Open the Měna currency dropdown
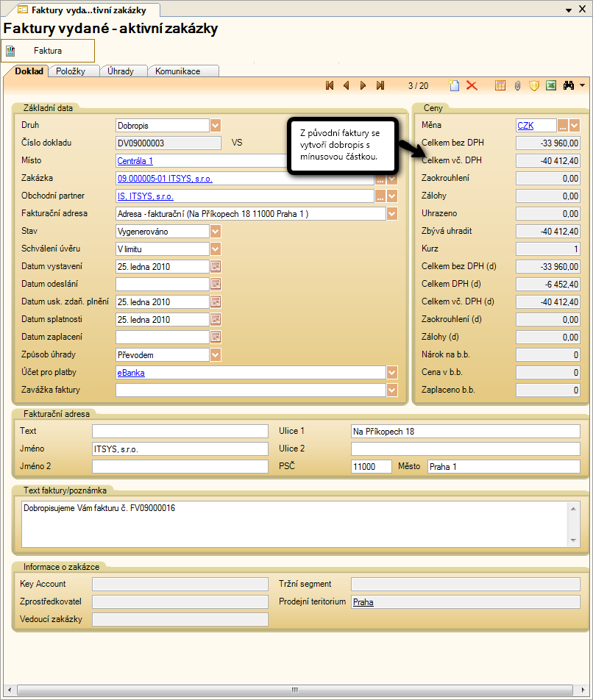Image resolution: width=593 pixels, height=700 pixels. coord(575,125)
